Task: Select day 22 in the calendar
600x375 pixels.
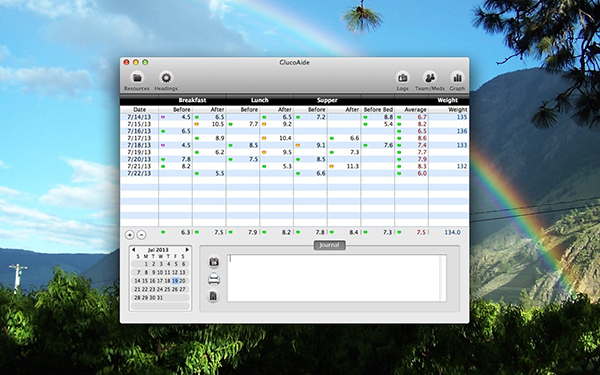Action: click(x=145, y=289)
